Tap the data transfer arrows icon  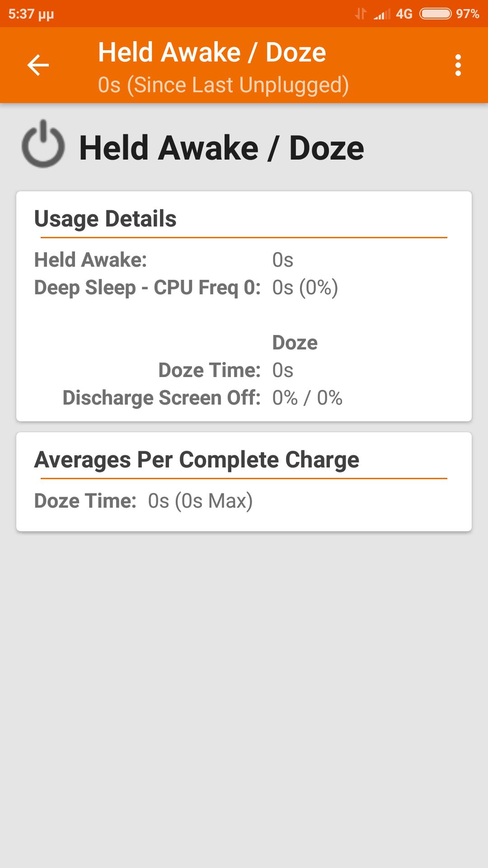[361, 14]
